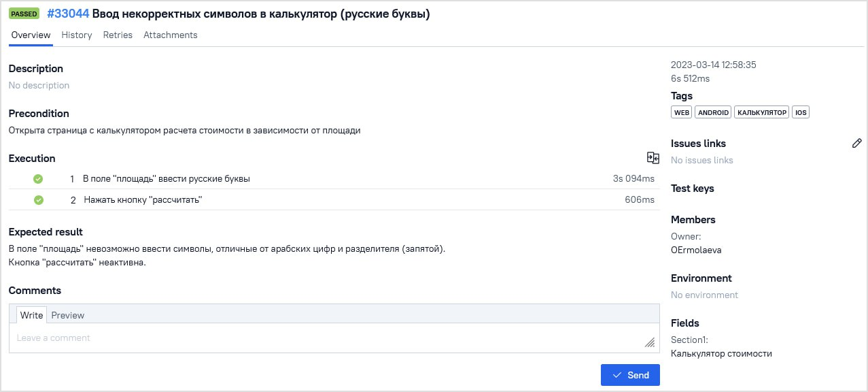Open test case link #33044
This screenshot has width=868, height=392.
tap(68, 14)
